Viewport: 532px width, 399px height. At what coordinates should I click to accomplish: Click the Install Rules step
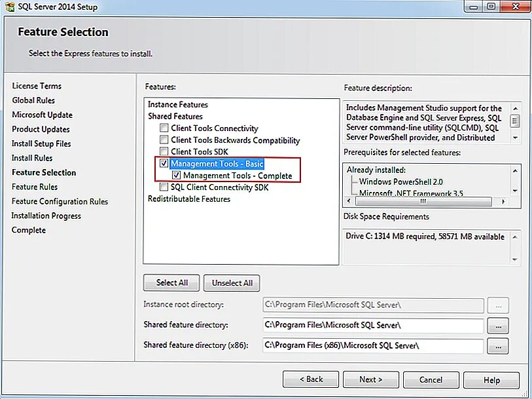32,158
